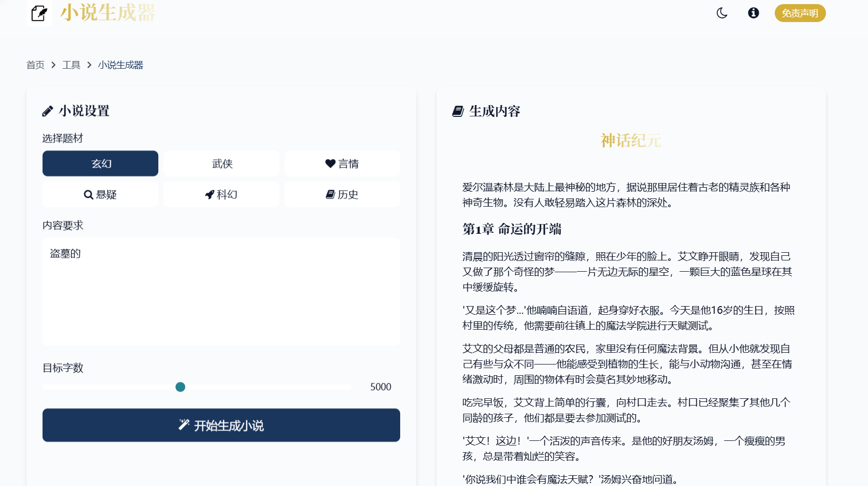Select the 玄幻 genre option

100,164
